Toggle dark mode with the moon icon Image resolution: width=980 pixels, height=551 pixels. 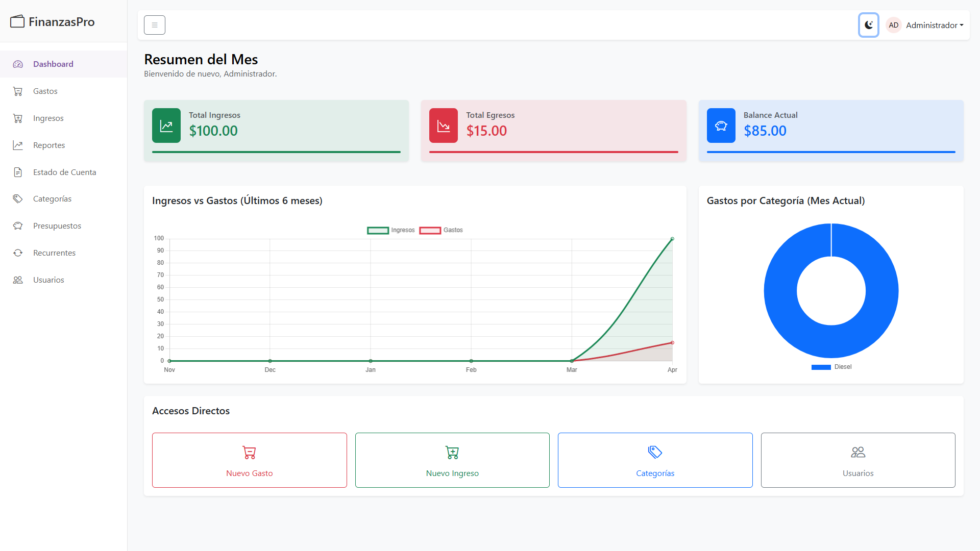pyautogui.click(x=868, y=25)
